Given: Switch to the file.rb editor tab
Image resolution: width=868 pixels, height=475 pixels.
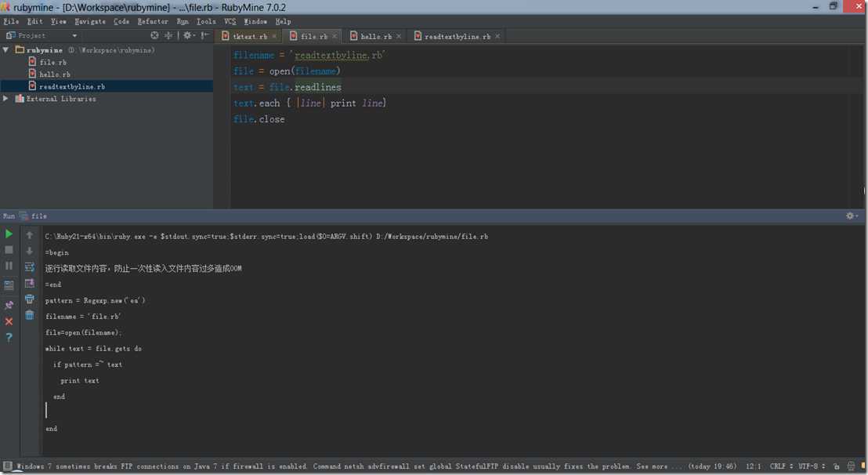Looking at the screenshot, I should 314,37.
